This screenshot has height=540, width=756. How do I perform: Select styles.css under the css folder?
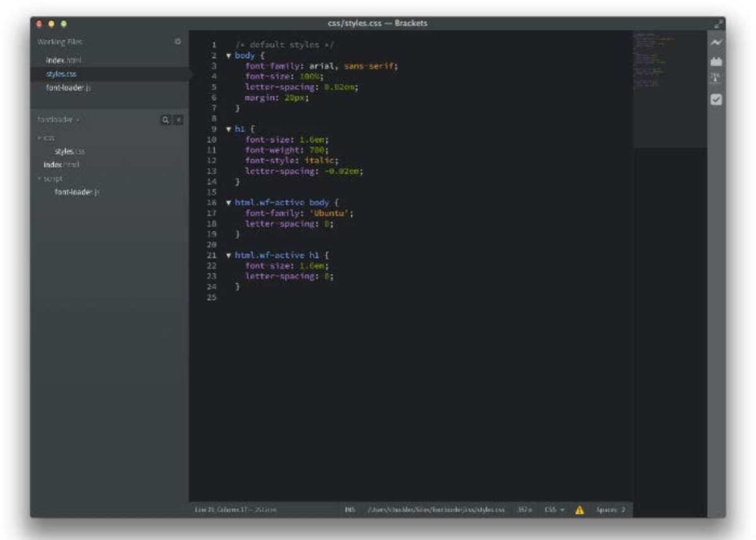click(x=68, y=151)
